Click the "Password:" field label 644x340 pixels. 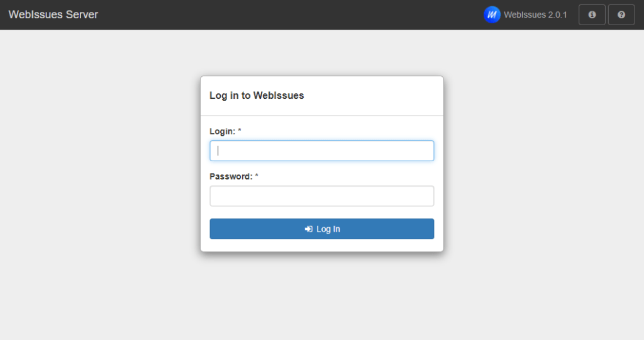231,177
